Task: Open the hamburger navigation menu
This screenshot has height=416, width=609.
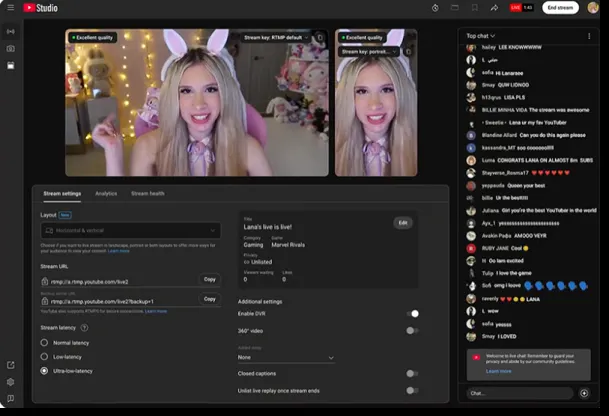Action: tap(10, 8)
